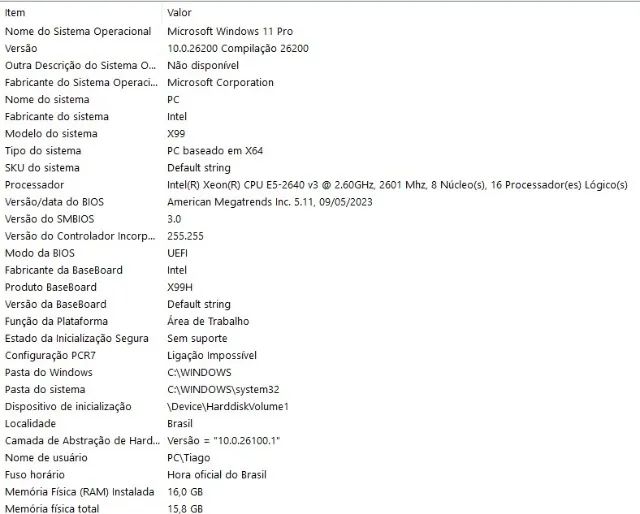Viewport: 640px width, 514px height.
Task: Select the 'Versão' row label
Action: pos(21,49)
